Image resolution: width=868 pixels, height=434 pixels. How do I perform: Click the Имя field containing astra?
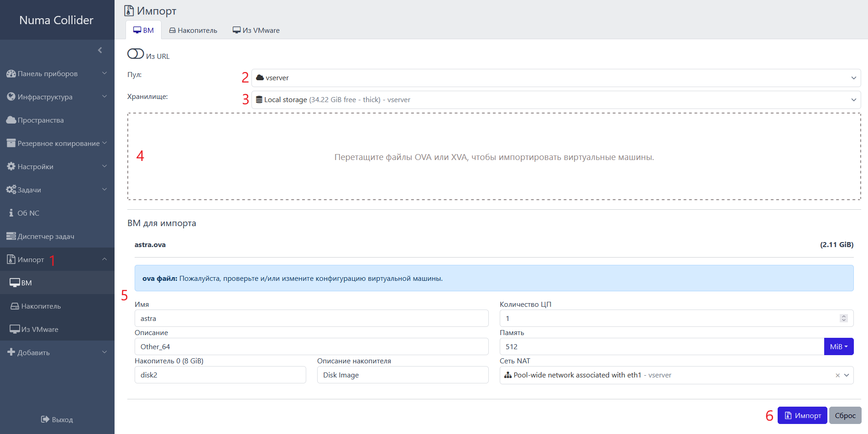click(x=311, y=318)
